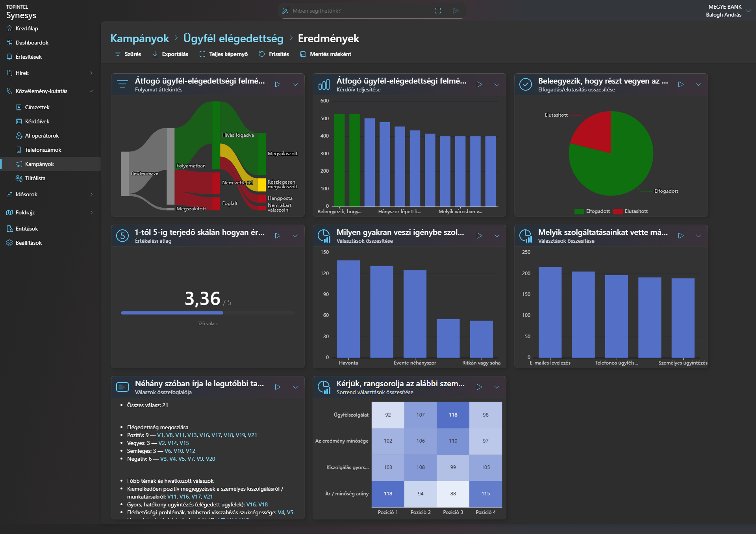The image size is (756, 534).
Task: Click play icon on Válaszok összefoglalója card
Action: (278, 387)
